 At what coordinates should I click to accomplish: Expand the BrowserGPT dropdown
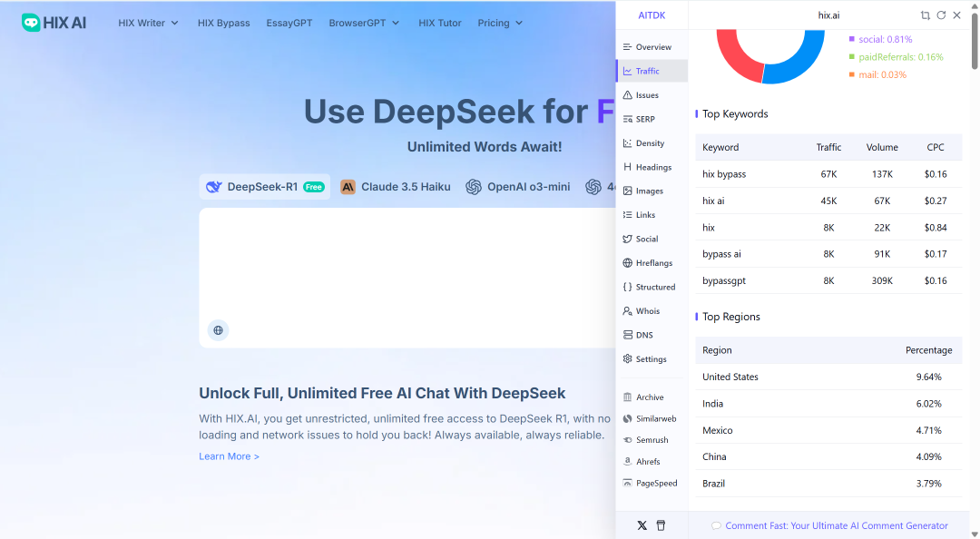pos(364,23)
